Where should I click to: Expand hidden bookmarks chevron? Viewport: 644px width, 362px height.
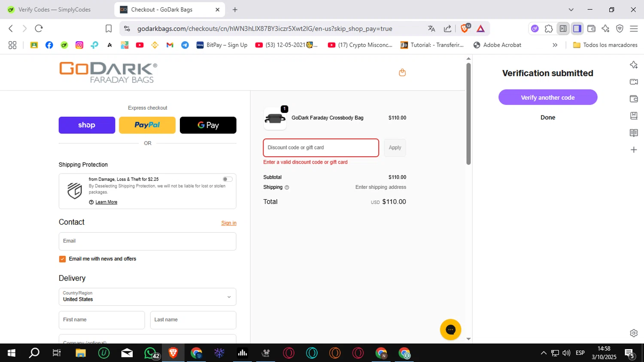pyautogui.click(x=555, y=45)
